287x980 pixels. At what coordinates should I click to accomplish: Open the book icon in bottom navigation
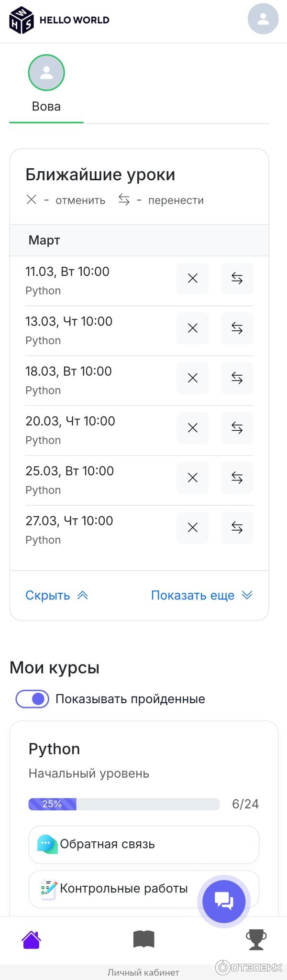tap(143, 940)
